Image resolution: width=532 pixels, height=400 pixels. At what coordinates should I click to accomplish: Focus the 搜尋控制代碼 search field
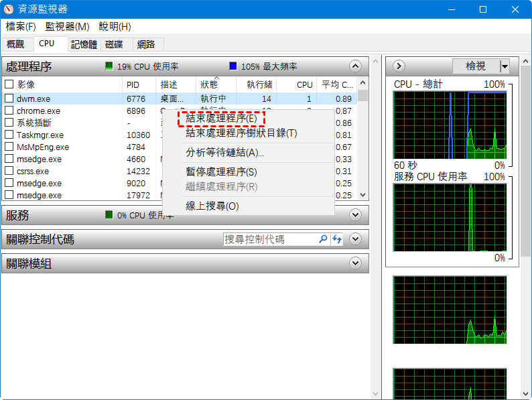pos(271,239)
